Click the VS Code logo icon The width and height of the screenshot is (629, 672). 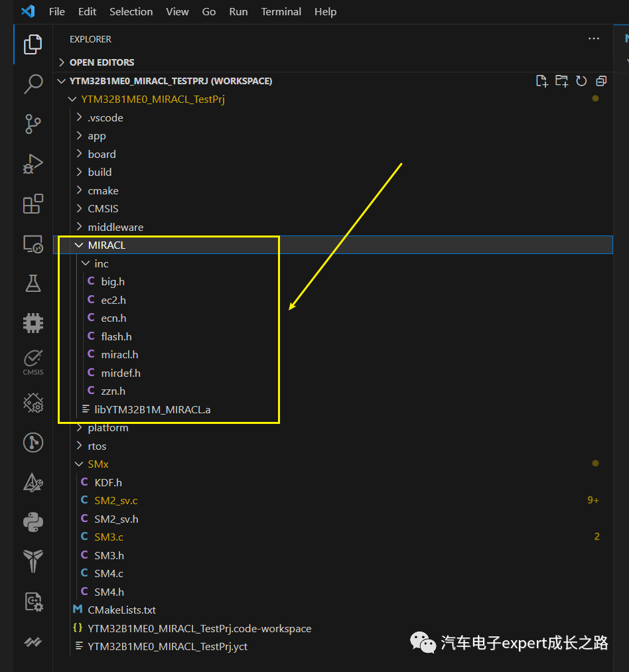[x=29, y=11]
